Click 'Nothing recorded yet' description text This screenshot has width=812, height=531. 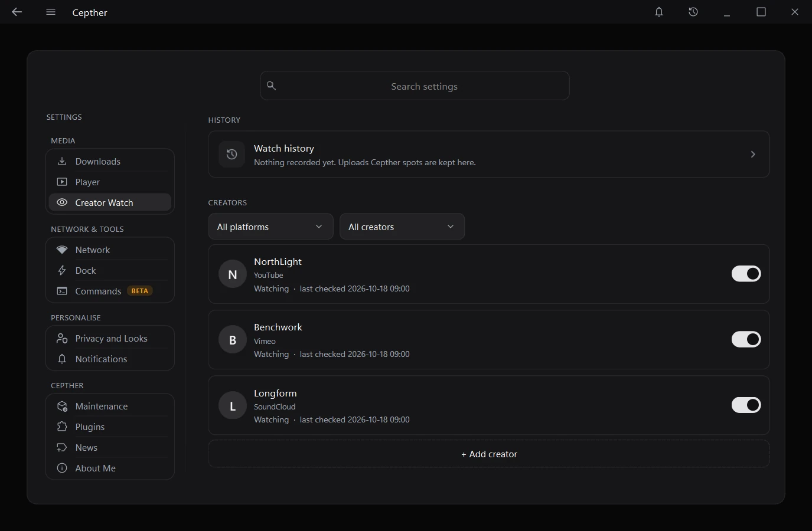(365, 162)
